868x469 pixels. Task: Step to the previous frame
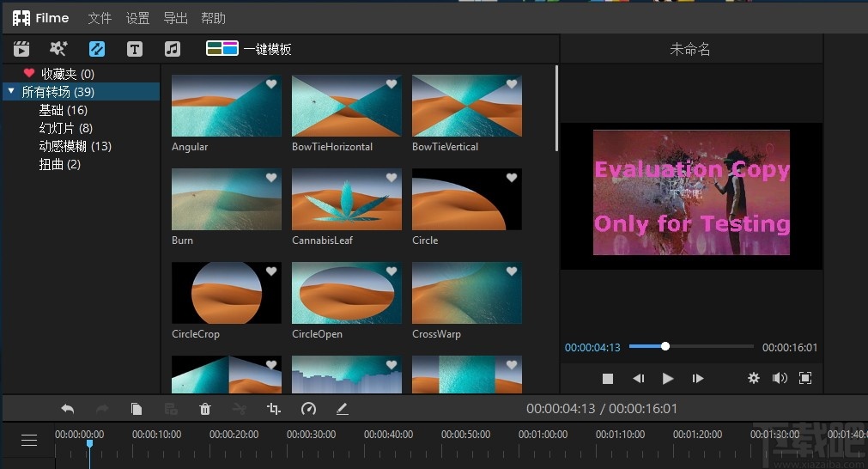[x=638, y=379]
